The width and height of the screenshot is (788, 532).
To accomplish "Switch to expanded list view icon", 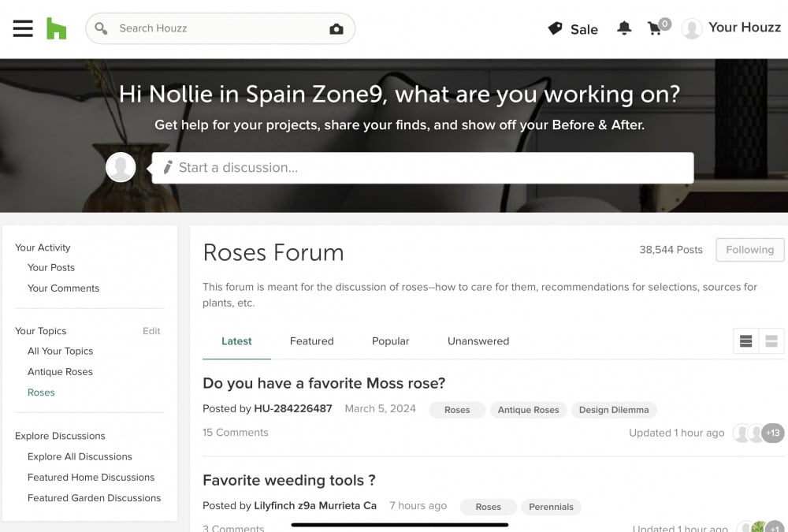I will [771, 341].
